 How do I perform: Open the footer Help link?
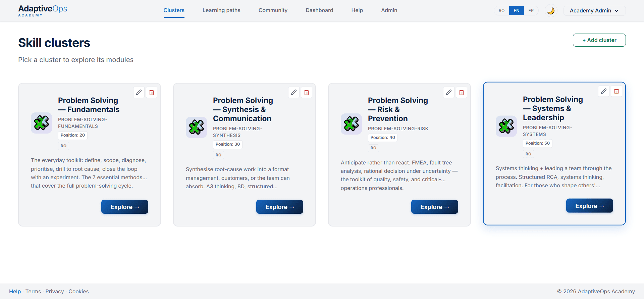click(15, 292)
